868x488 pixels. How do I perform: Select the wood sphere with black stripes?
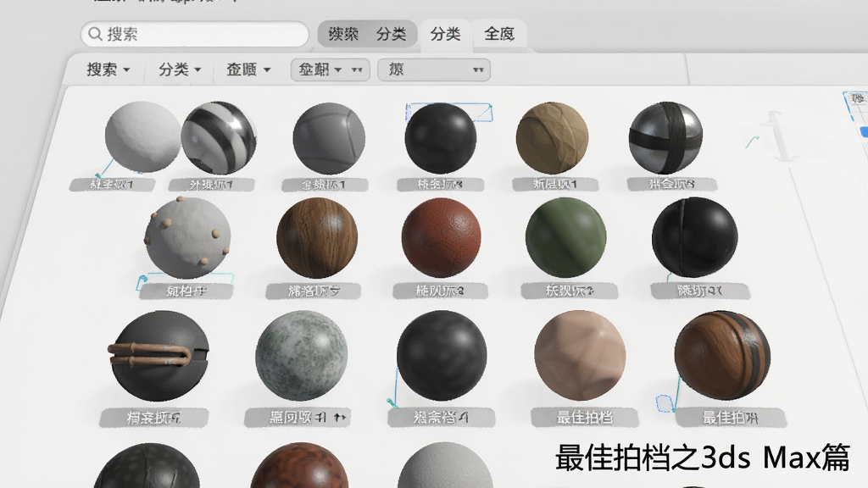point(722,356)
